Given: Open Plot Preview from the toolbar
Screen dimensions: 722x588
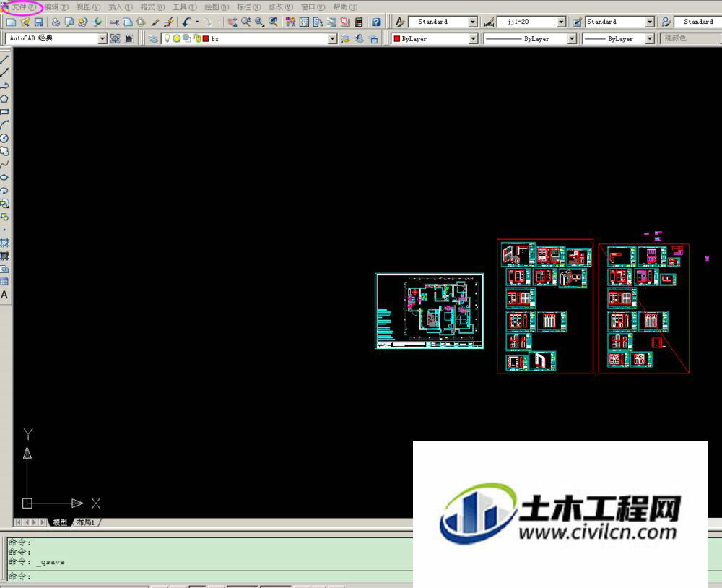Looking at the screenshot, I should point(69,22).
